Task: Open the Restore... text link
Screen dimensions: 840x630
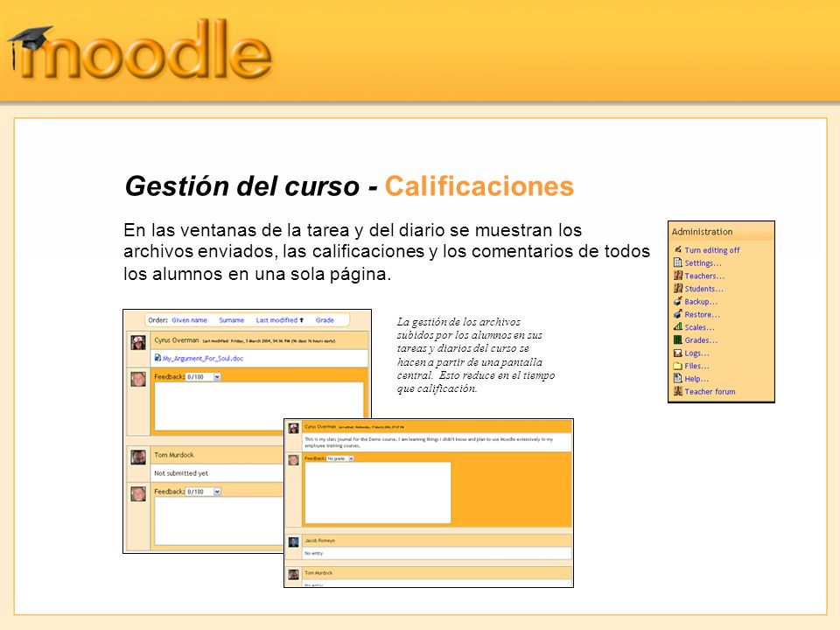Action: coord(703,314)
